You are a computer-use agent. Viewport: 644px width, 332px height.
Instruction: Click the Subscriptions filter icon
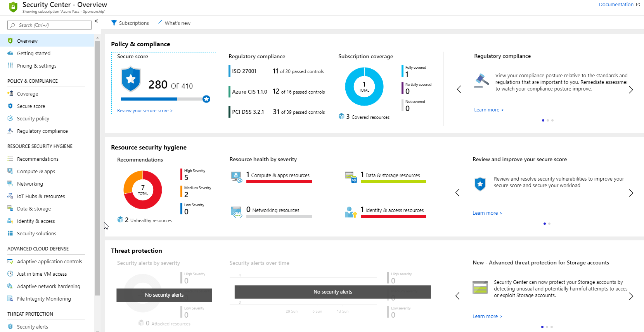[x=114, y=23]
